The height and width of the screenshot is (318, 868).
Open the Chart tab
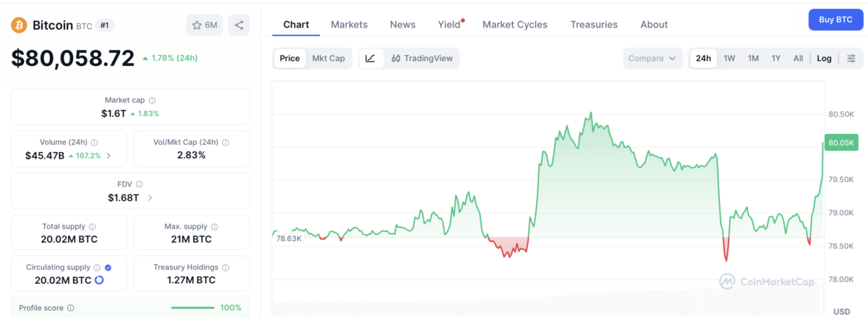pos(296,25)
